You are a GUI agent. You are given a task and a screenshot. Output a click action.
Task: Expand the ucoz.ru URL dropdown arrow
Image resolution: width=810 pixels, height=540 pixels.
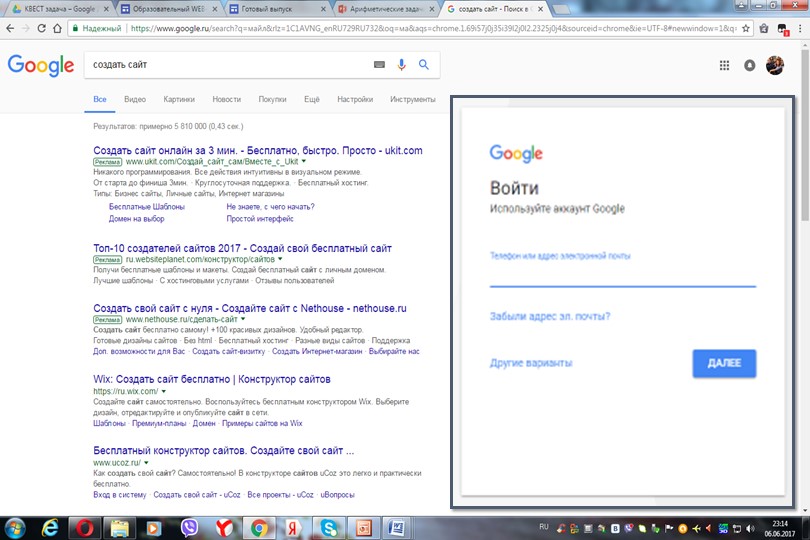(146, 462)
